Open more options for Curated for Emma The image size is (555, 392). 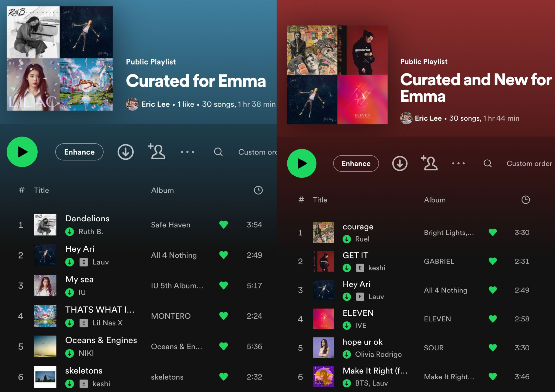pos(187,152)
